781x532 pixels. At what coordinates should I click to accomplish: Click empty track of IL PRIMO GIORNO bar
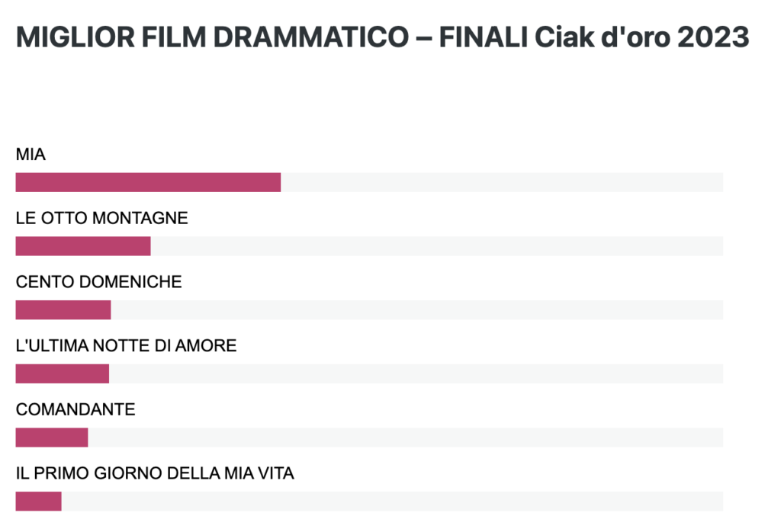pos(393,502)
